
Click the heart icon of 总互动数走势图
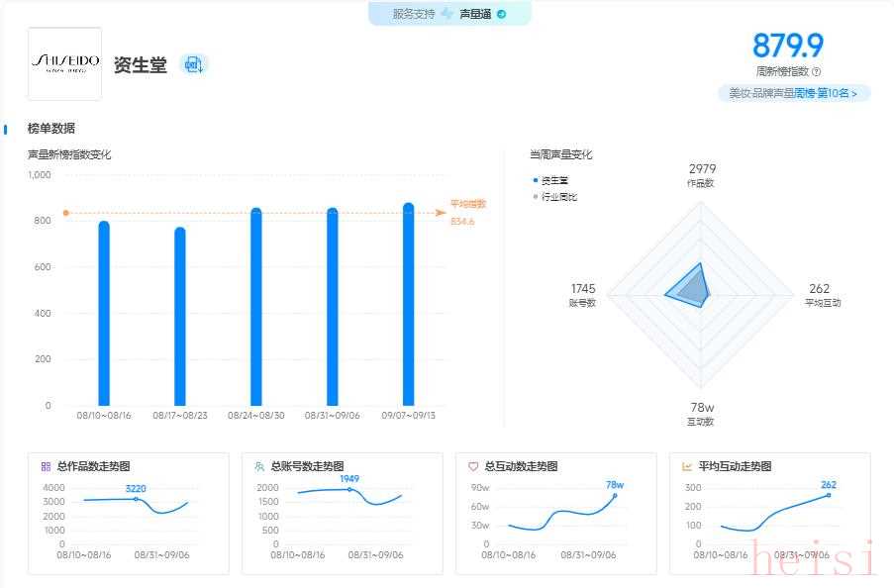point(473,466)
